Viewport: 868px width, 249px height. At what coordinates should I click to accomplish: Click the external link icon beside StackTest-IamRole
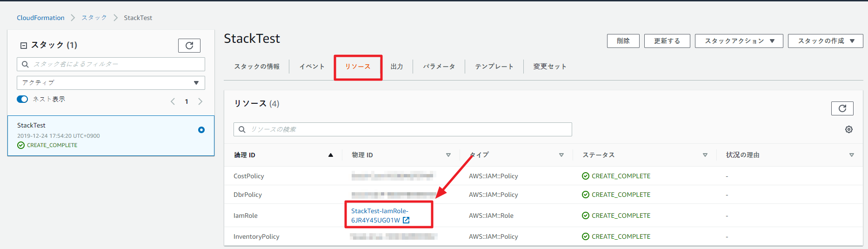tap(406, 220)
